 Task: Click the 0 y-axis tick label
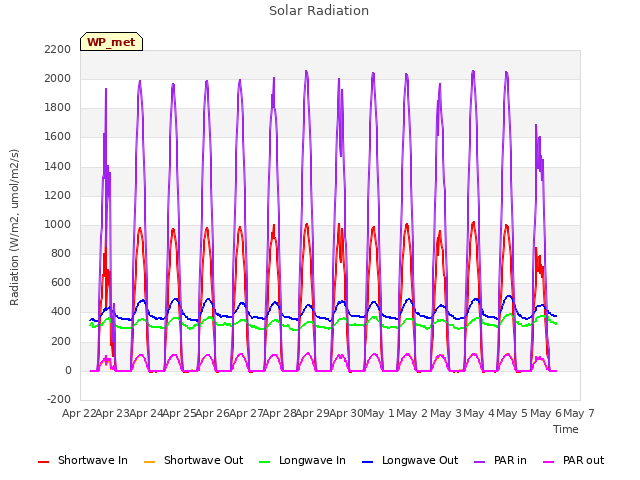68,371
